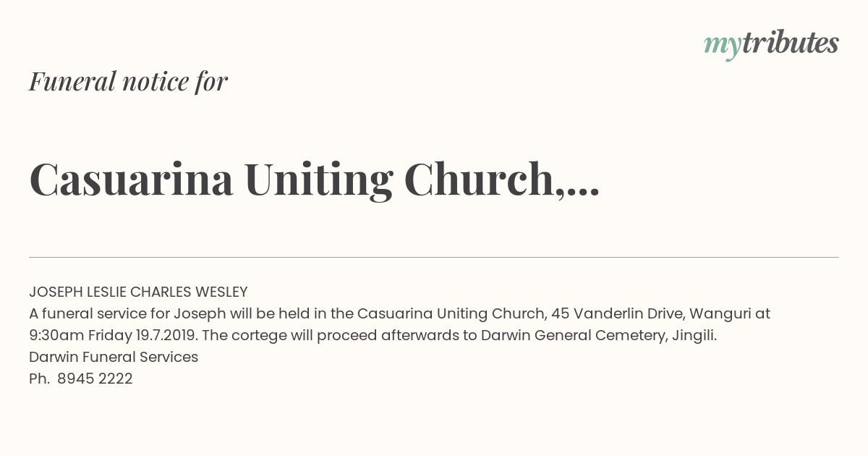
Task: Click the dark "tributes" part of logo
Action: (791, 43)
